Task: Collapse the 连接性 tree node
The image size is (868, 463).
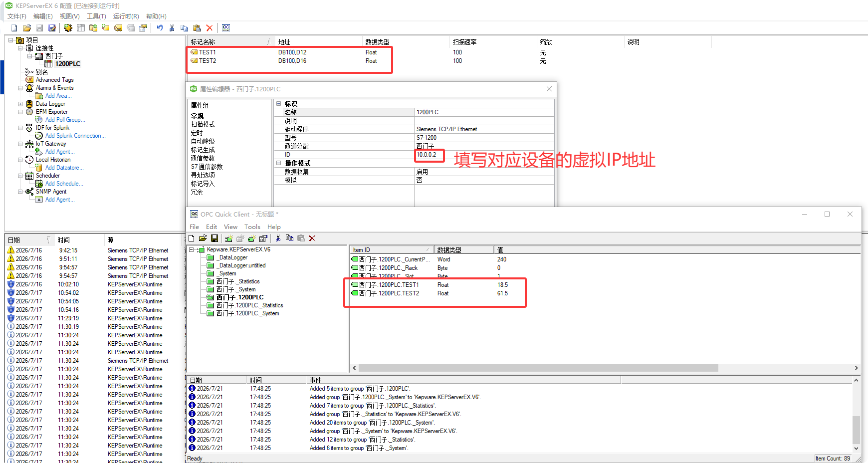Action: tap(20, 48)
